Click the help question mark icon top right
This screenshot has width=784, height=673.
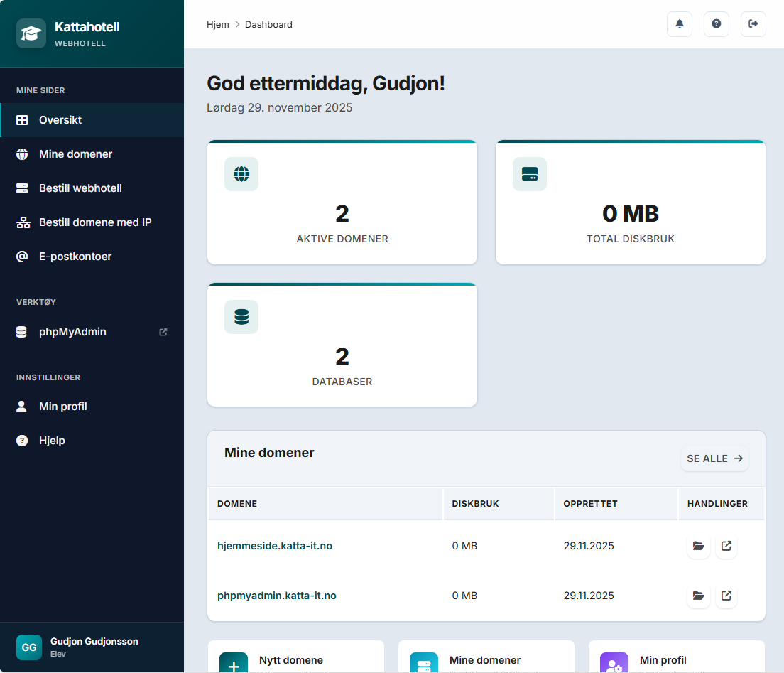click(x=716, y=24)
